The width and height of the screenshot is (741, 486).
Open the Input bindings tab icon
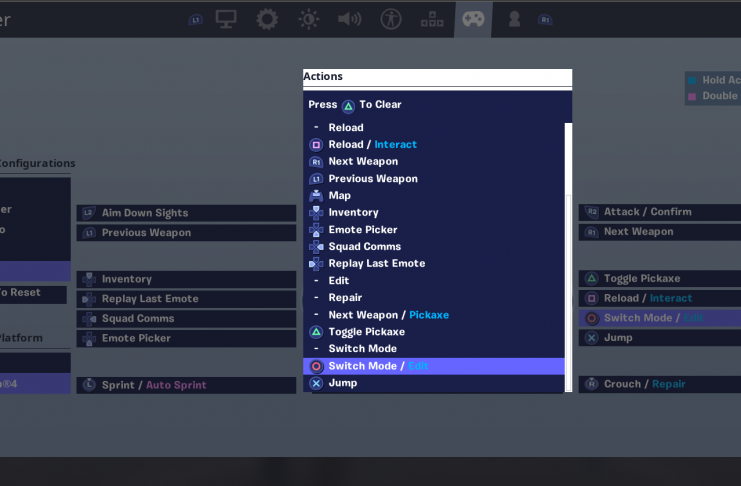(x=432, y=19)
